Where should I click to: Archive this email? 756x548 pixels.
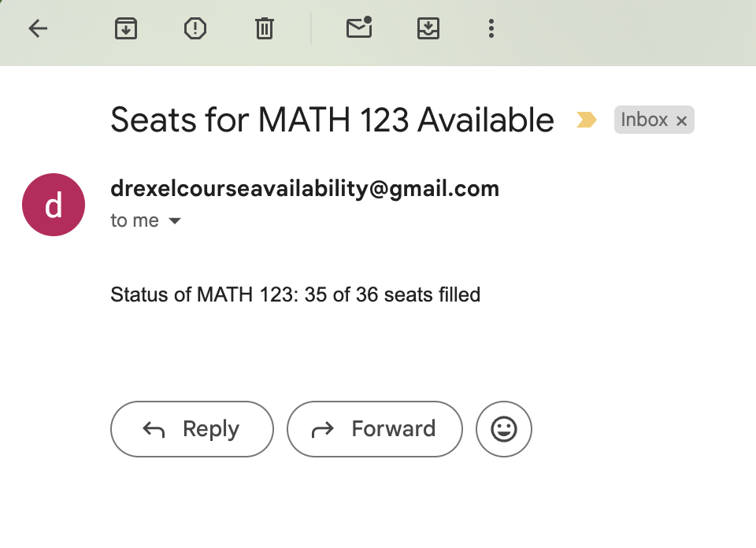pos(126,29)
